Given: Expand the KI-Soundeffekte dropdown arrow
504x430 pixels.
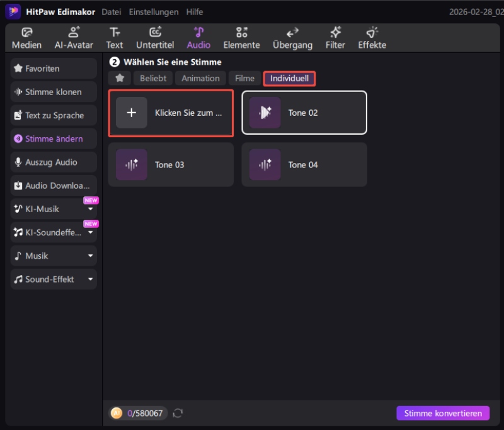Looking at the screenshot, I should 90,232.
